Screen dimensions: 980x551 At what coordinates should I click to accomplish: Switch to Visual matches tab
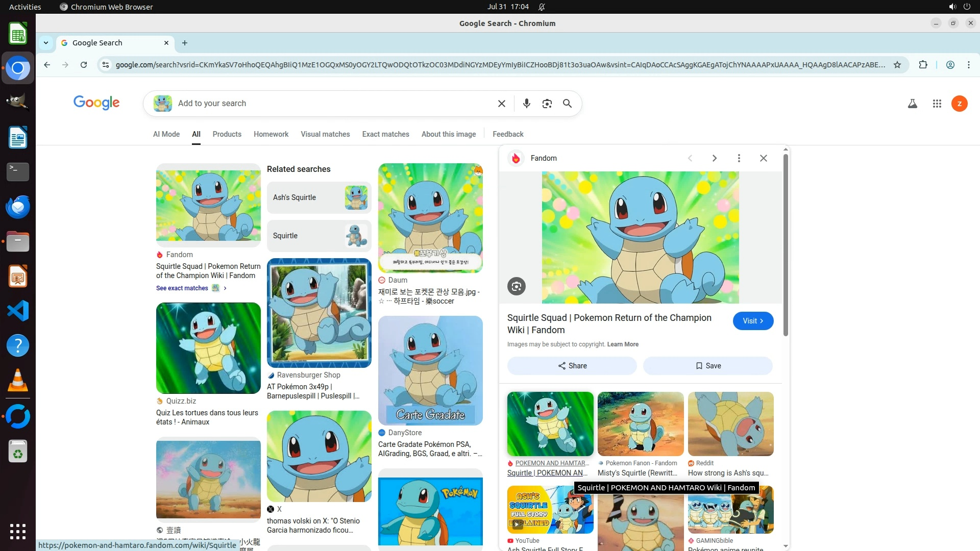click(325, 134)
